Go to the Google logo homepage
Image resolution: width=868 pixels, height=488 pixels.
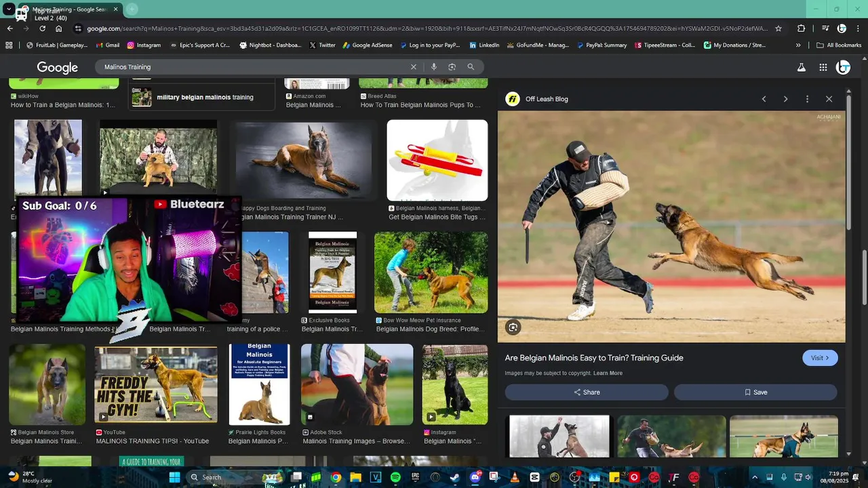click(57, 67)
